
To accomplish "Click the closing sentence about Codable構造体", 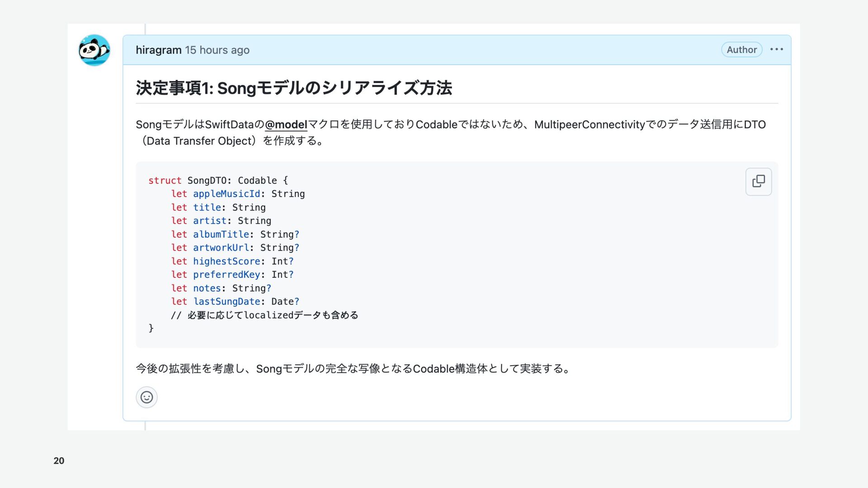I will coord(353,369).
